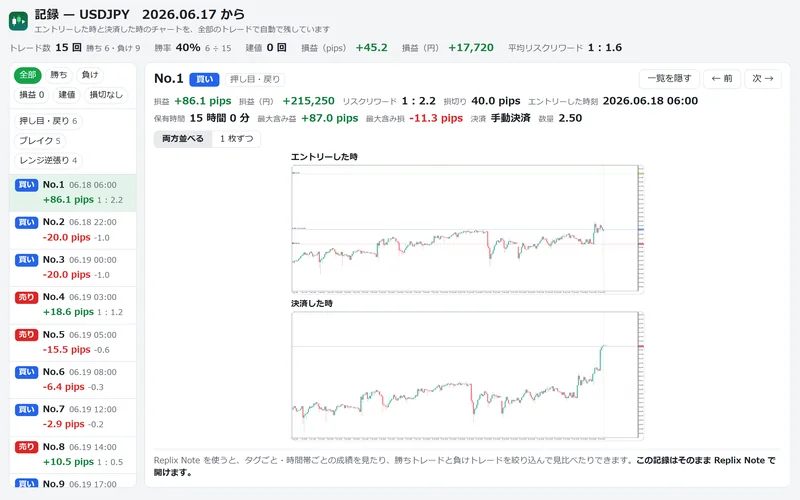Open trade No.3 06.19 00:00

[73, 268]
